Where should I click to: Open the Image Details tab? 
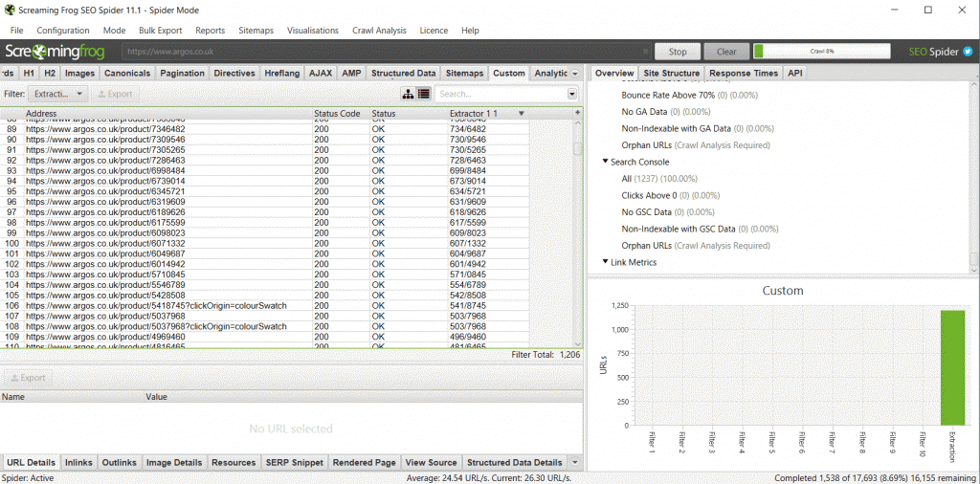click(174, 463)
